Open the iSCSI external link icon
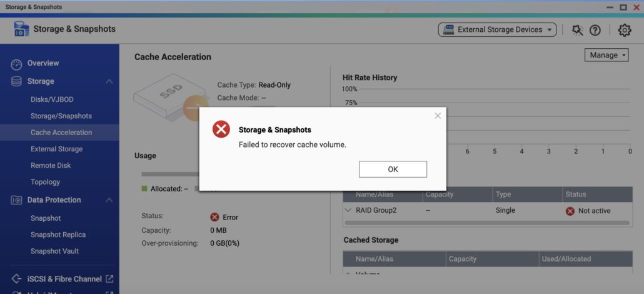 [109, 279]
